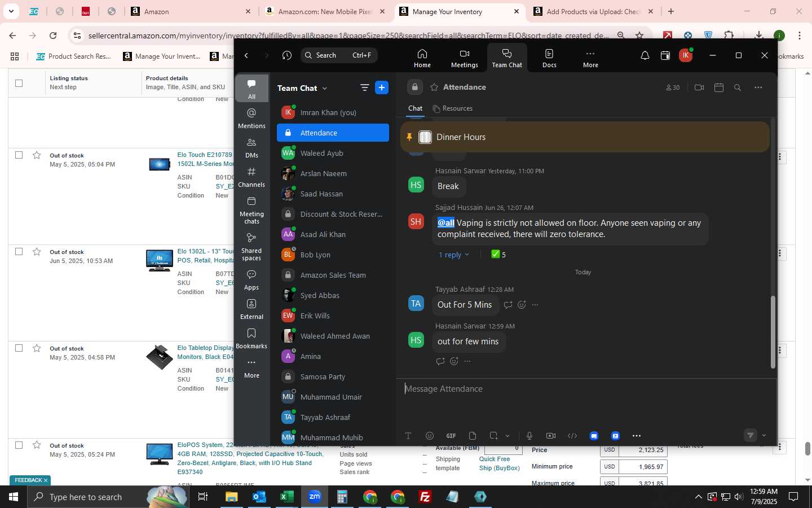Open Waleed Ayub chat
Image resolution: width=812 pixels, height=508 pixels.
pos(333,153)
